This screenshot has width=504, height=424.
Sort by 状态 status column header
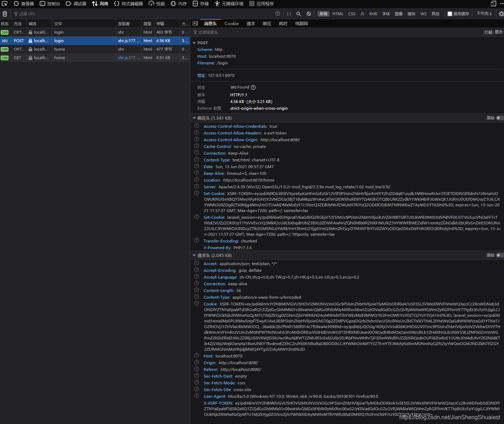(6, 24)
